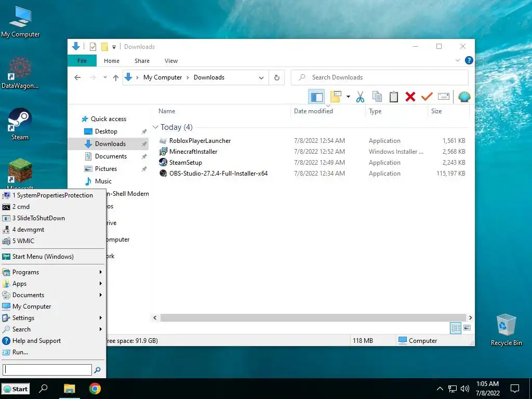Click the Paste clipboard toolbar icon
This screenshot has width=532, height=399.
(x=394, y=97)
